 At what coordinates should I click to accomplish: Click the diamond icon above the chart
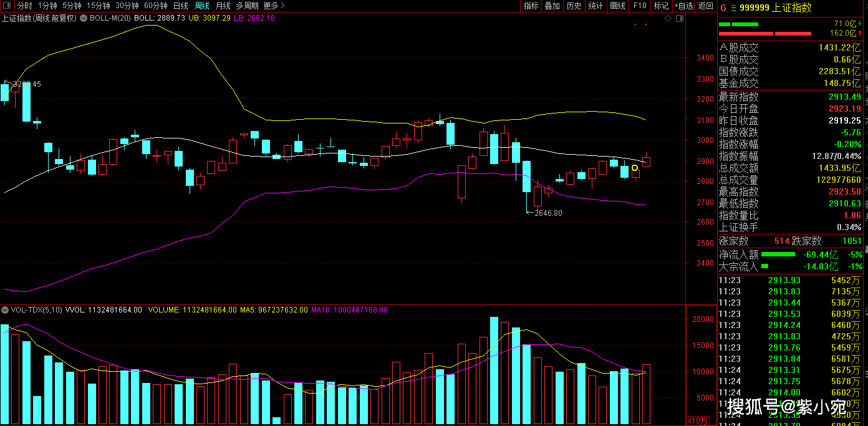click(668, 19)
